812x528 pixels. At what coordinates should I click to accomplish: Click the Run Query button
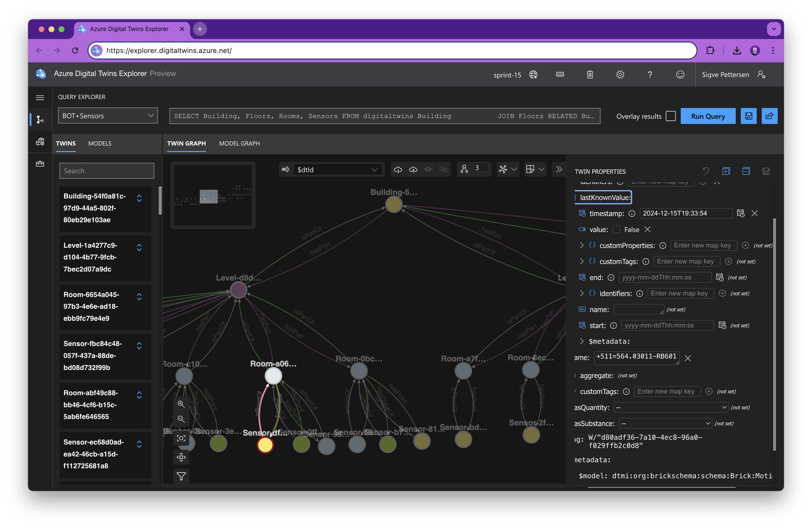(x=707, y=116)
